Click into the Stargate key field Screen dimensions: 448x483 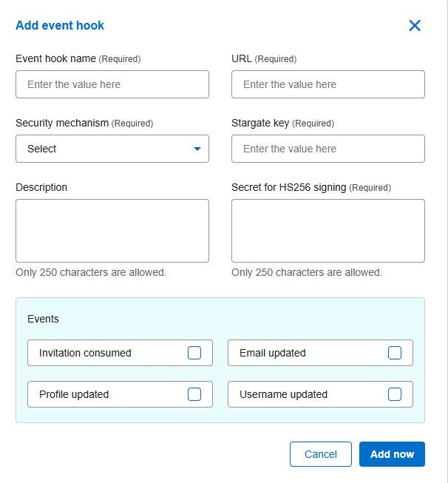click(328, 149)
